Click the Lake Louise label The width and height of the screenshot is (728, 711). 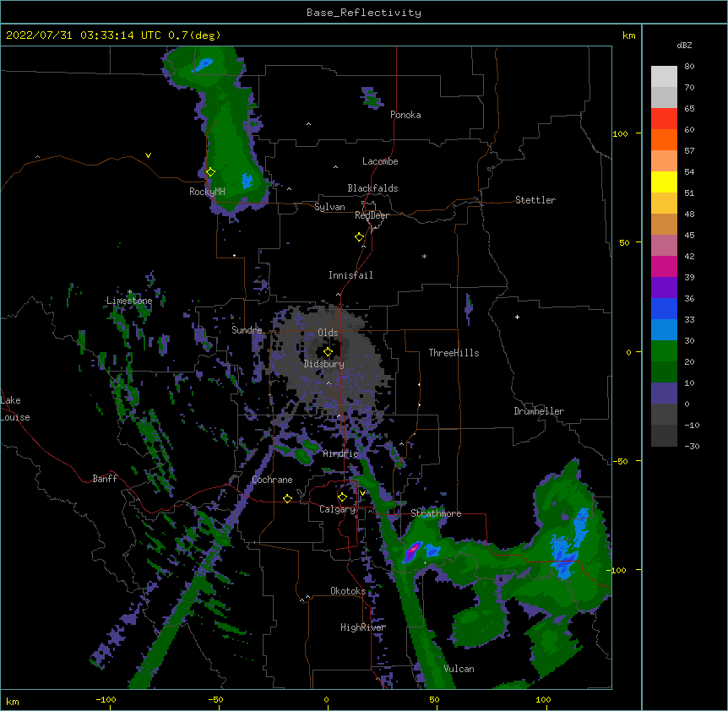pos(15,409)
